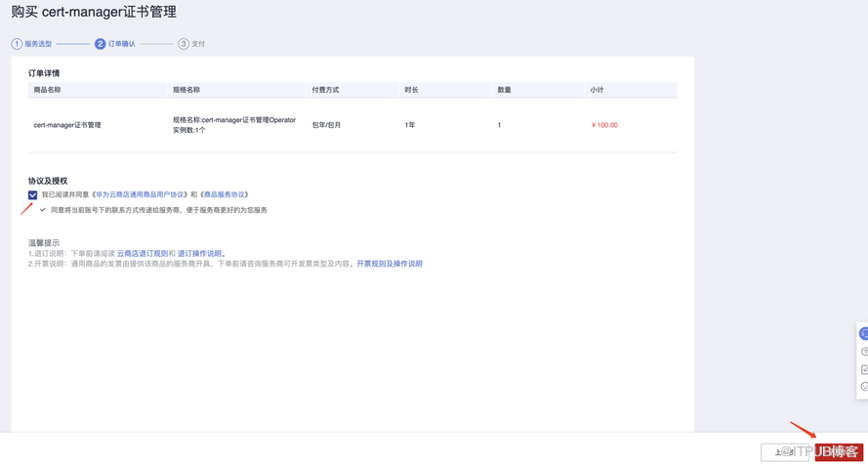
Task: Click the red submit button at bottom right
Action: (839, 451)
